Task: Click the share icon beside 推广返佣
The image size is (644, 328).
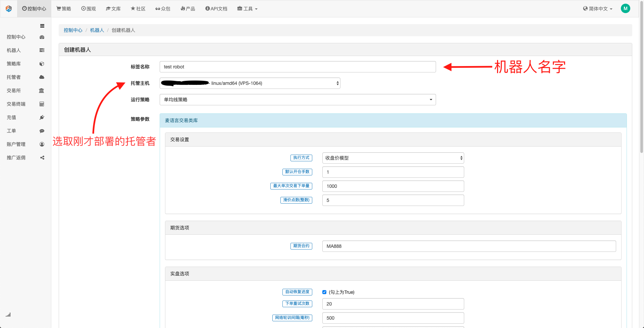Action: [x=42, y=158]
